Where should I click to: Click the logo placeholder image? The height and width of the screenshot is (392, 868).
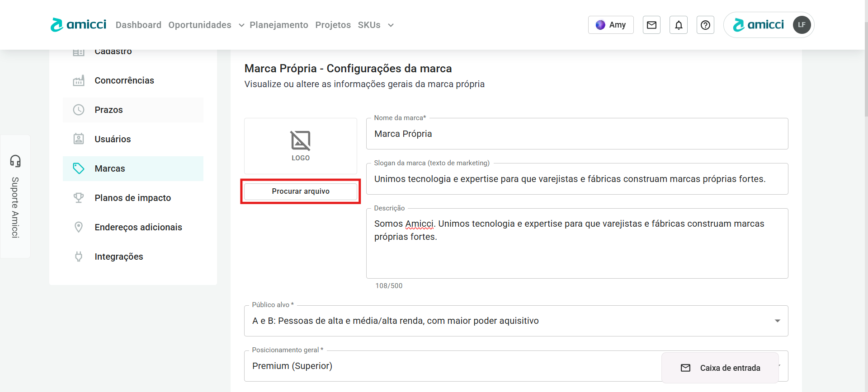[x=300, y=146]
